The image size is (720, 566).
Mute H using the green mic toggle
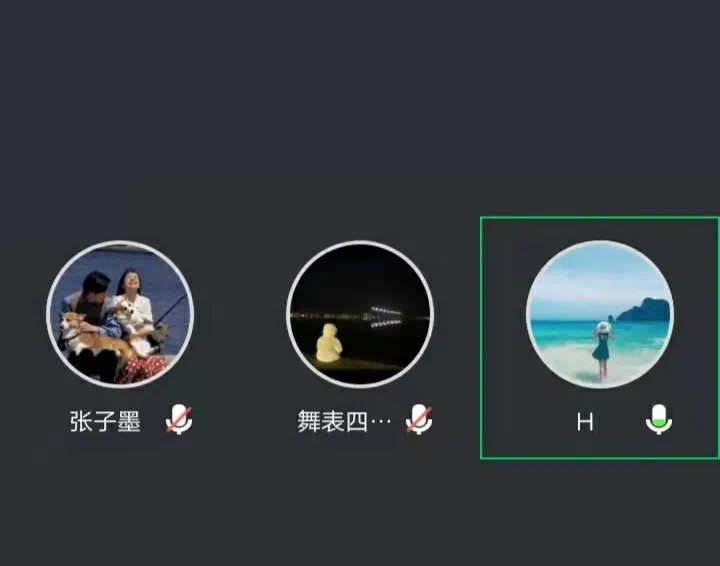(x=659, y=419)
